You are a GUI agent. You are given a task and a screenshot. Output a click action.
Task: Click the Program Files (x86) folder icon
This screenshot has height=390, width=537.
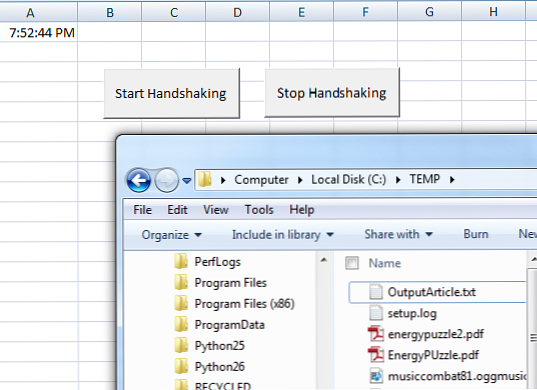point(181,303)
